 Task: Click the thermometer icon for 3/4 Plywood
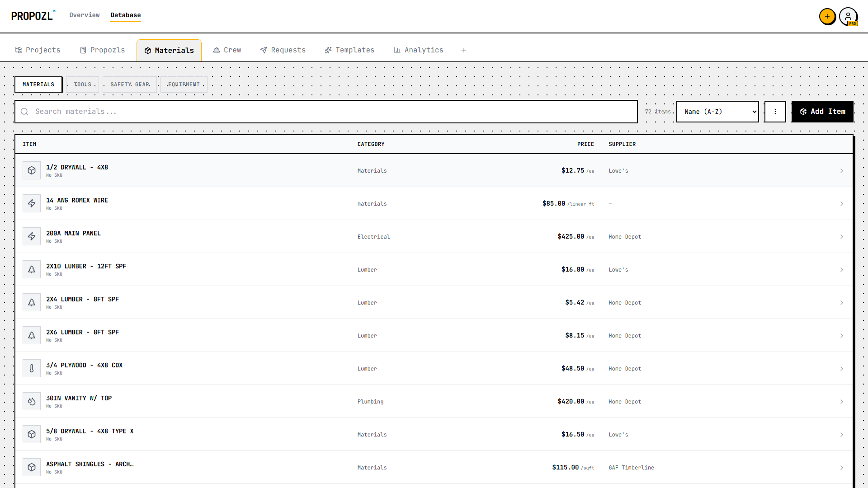tap(32, 368)
